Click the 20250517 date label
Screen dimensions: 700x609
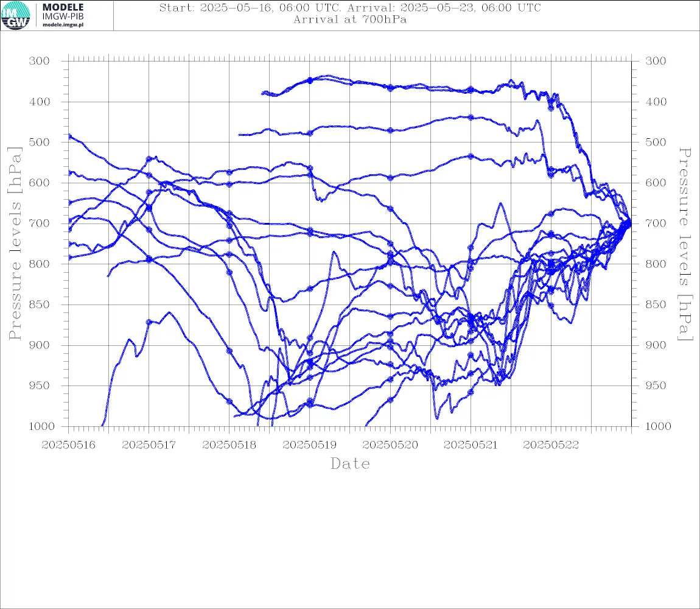(149, 445)
